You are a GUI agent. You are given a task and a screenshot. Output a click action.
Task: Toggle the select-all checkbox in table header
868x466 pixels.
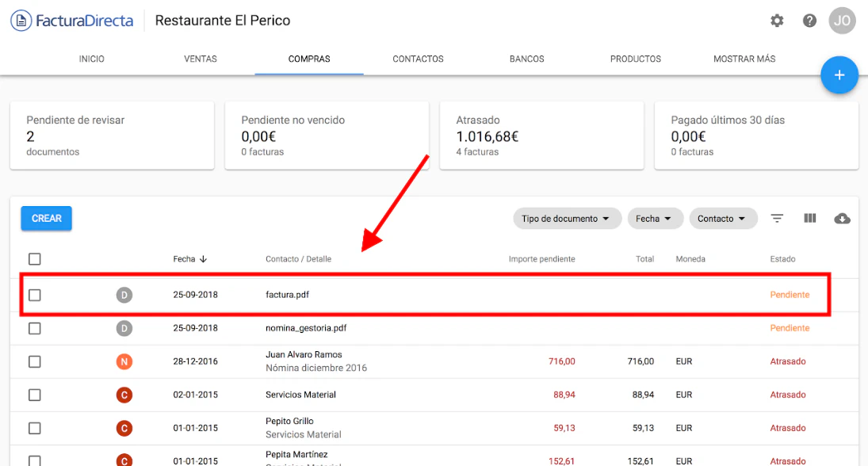click(34, 258)
